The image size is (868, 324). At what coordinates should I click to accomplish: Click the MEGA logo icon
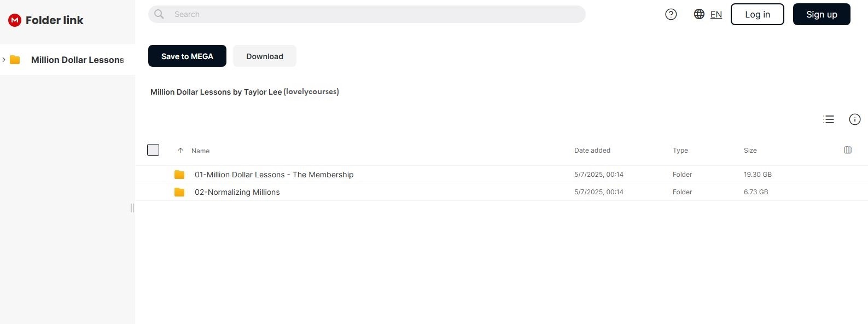click(15, 20)
